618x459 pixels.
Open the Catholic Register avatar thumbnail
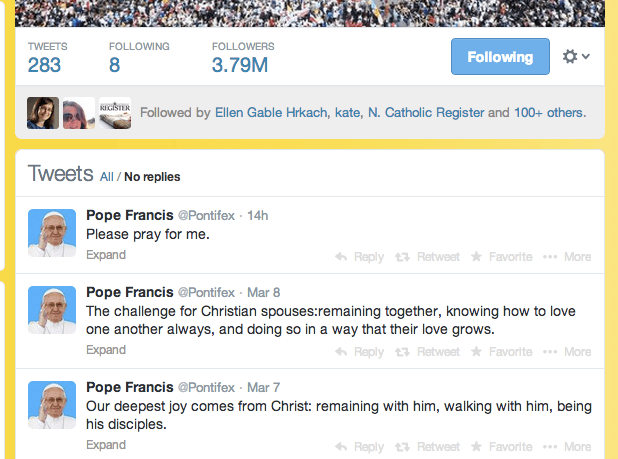(115, 113)
